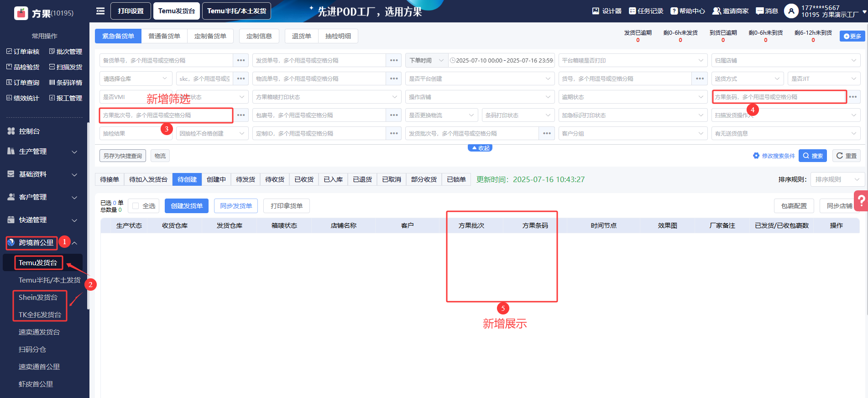Select the 待发货 status tab

click(x=246, y=179)
